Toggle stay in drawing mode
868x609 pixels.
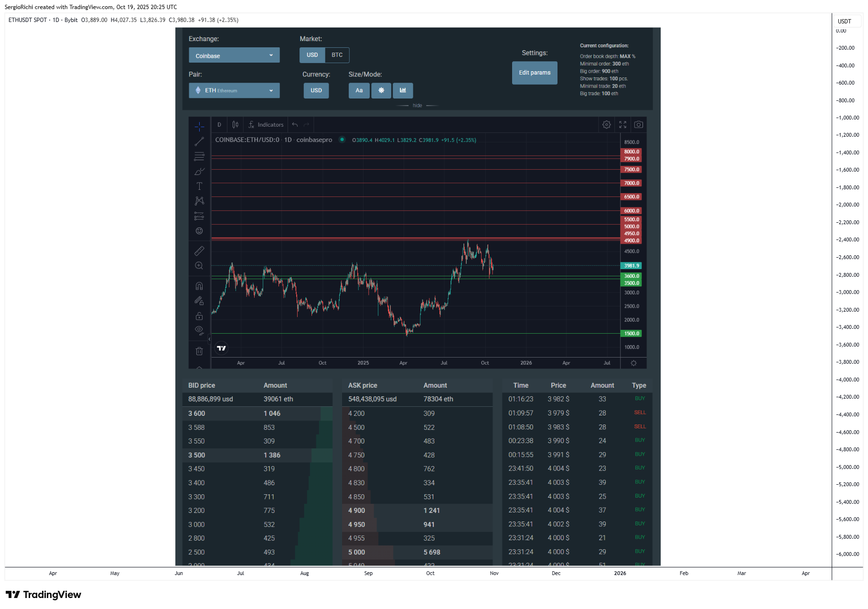pos(199,301)
